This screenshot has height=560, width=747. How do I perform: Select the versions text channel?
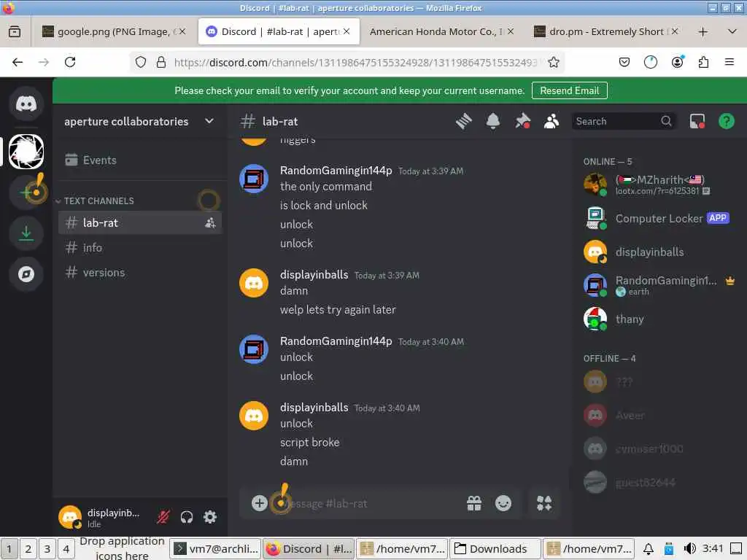[140, 273]
